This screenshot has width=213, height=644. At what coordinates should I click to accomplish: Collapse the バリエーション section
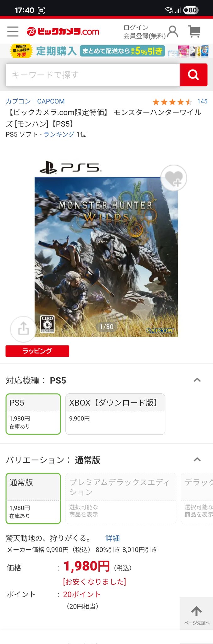[x=197, y=459]
